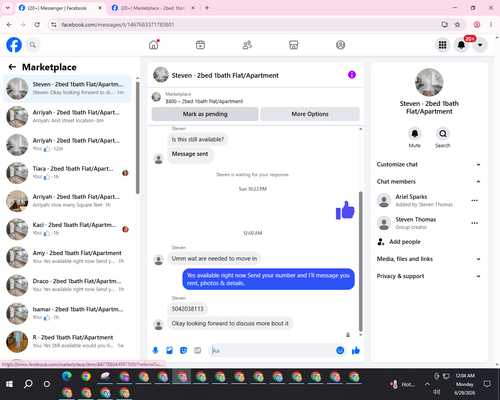Click Mark as pending button
Viewport: 500px width, 400px height.
point(205,114)
